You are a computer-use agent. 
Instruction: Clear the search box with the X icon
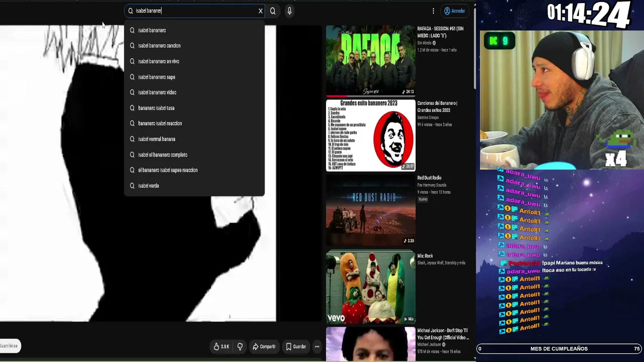coord(261,11)
